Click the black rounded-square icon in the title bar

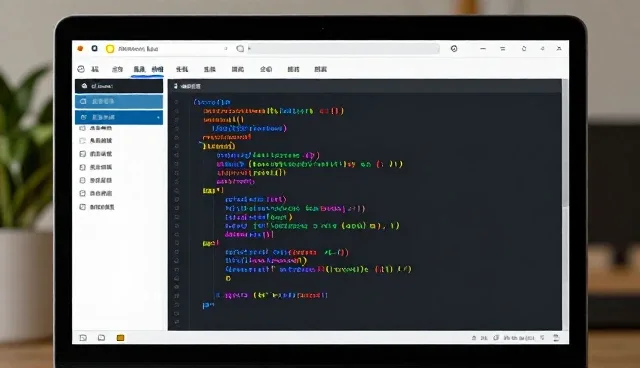(95, 49)
